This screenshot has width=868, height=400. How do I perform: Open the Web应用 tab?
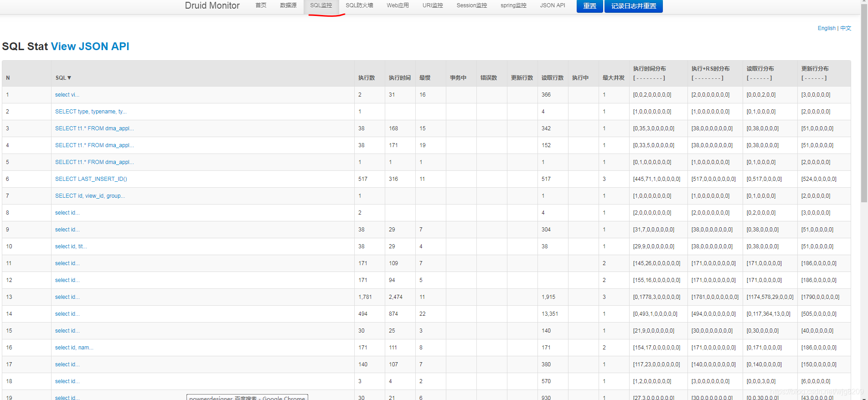[x=398, y=5]
